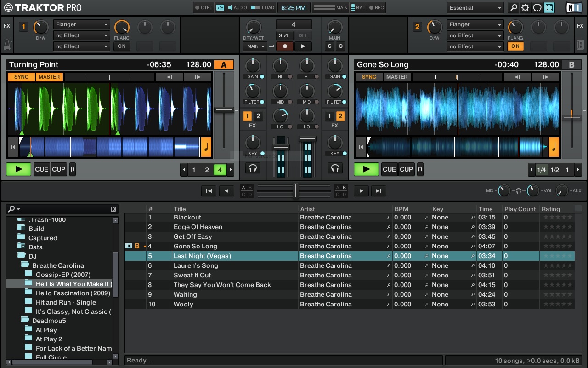Sort tracks by Time column header
Viewport: 588px width, 368px height.
tap(485, 209)
